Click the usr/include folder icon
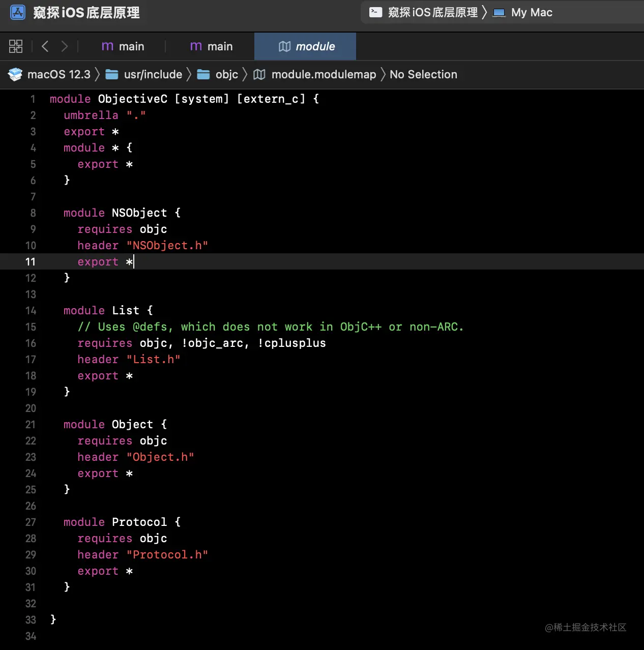644x650 pixels. (x=112, y=74)
